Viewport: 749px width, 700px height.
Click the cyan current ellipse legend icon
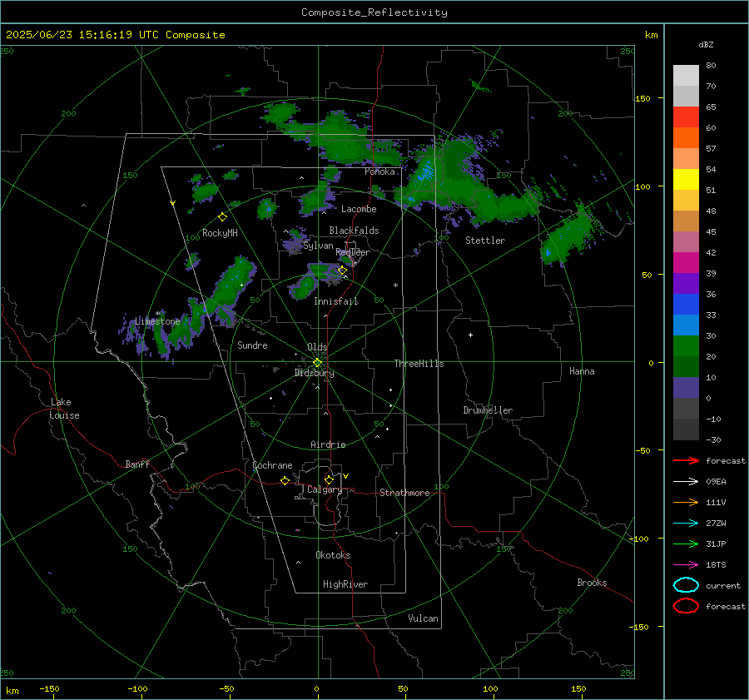(686, 585)
